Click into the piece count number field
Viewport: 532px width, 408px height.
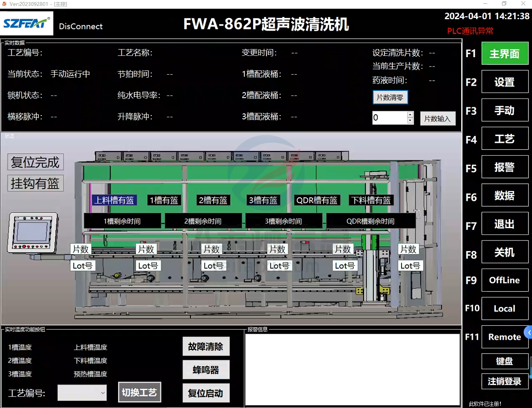click(390, 118)
